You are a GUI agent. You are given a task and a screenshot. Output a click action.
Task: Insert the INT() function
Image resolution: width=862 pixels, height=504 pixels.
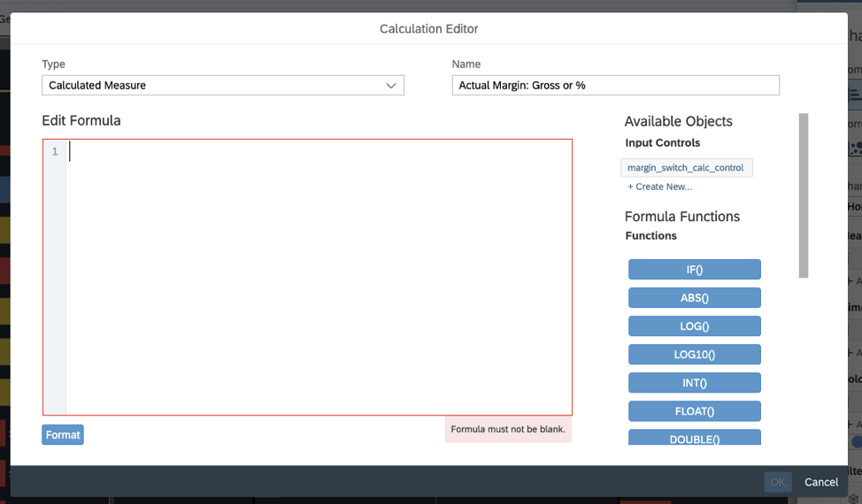(x=695, y=383)
